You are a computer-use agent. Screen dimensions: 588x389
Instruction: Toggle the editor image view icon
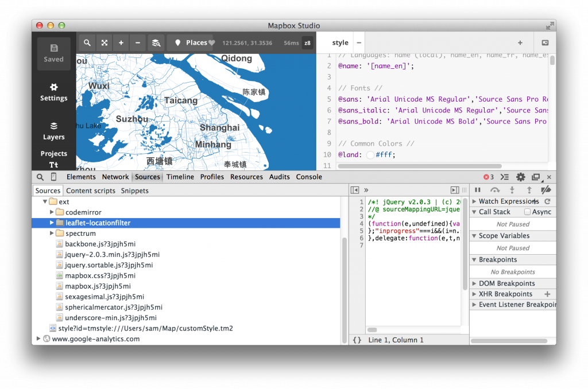click(546, 42)
